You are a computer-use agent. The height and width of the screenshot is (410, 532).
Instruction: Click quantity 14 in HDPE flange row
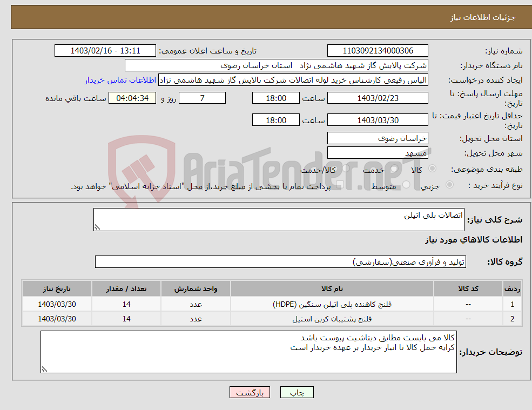click(x=126, y=304)
